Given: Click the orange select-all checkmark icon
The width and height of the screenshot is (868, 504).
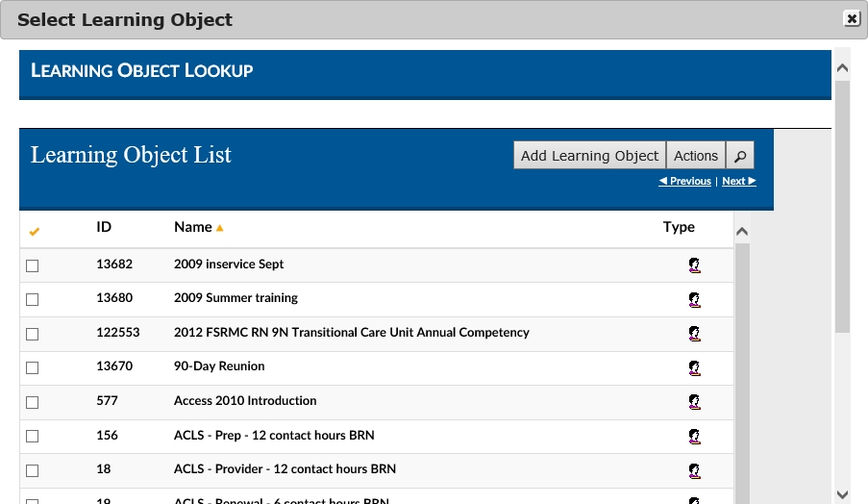Looking at the screenshot, I should 35,232.
